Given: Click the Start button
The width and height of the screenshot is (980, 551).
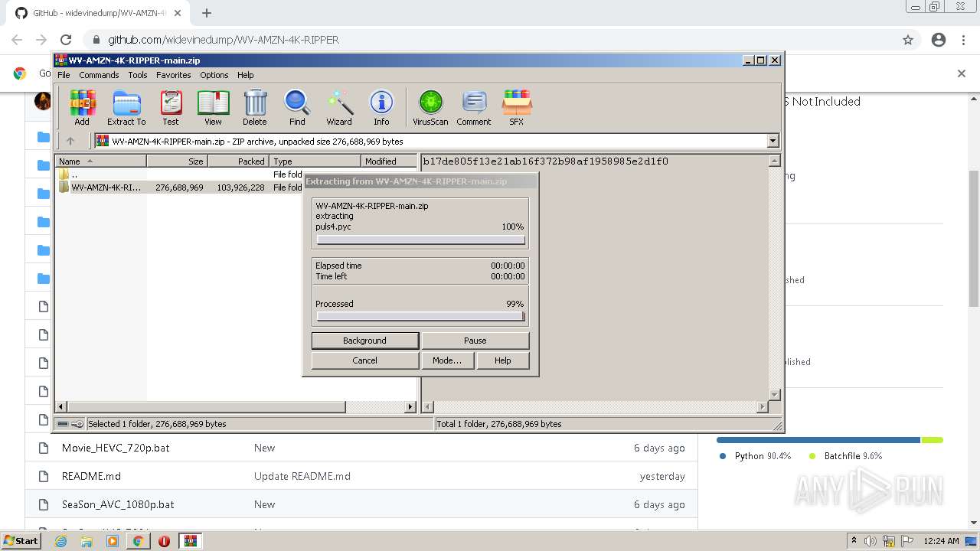Looking at the screenshot, I should (x=21, y=541).
